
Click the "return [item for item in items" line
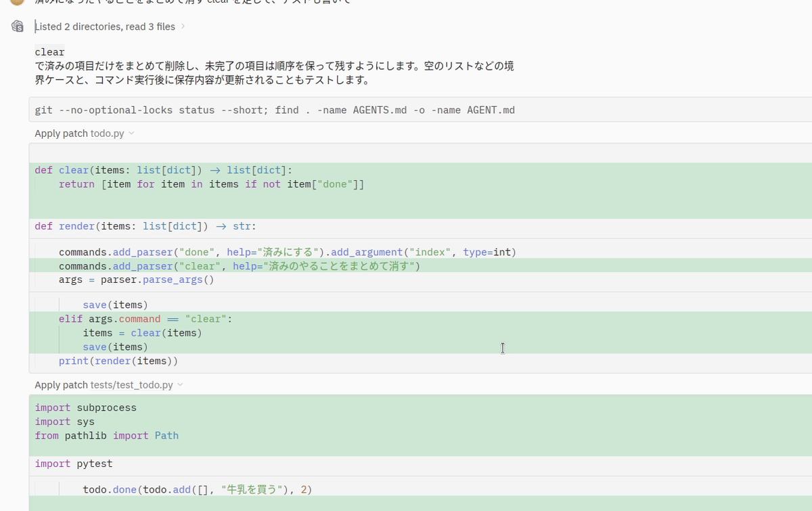211,184
